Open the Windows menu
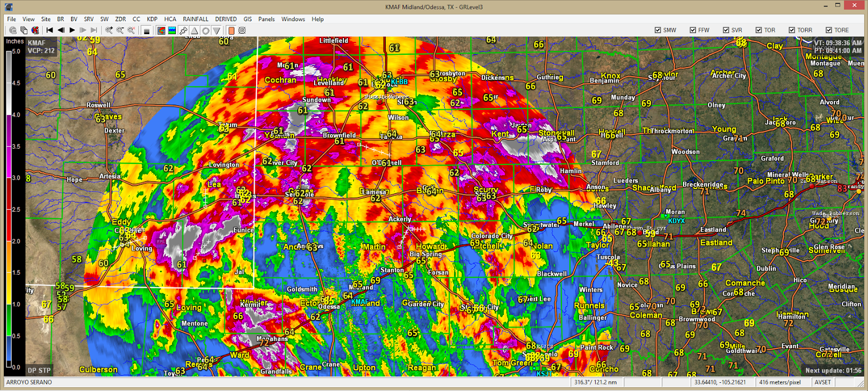 (293, 19)
